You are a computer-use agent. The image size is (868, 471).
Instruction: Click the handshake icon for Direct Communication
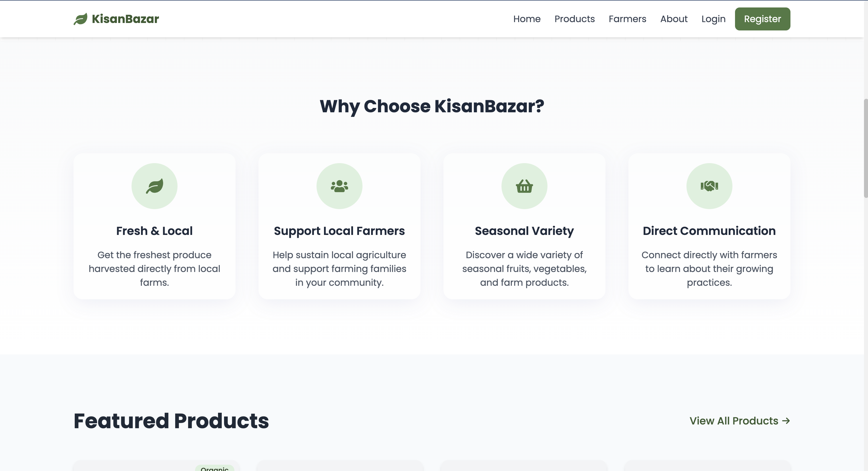(709, 186)
